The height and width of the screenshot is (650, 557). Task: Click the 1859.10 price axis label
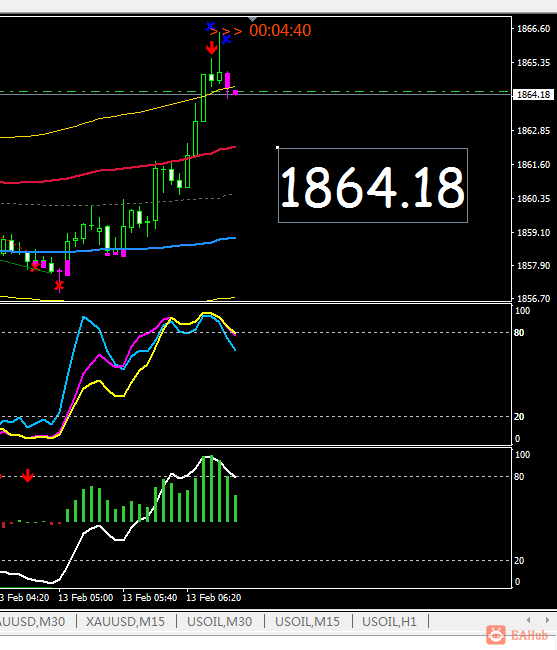pyautogui.click(x=534, y=233)
